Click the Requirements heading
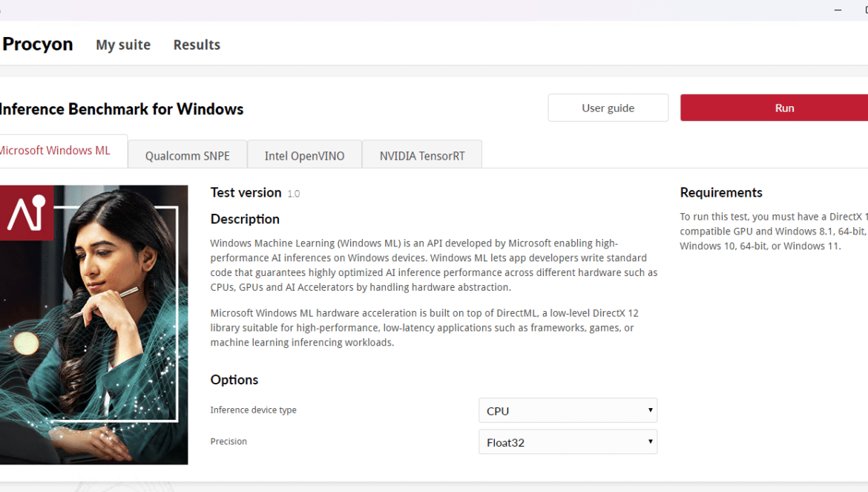Viewport: 868px width, 492px height. pyautogui.click(x=721, y=193)
